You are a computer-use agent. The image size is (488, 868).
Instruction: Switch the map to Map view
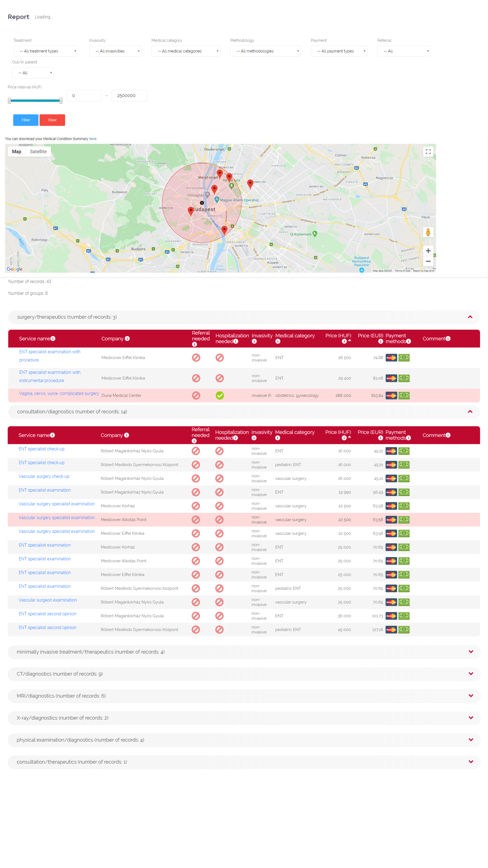coord(16,152)
